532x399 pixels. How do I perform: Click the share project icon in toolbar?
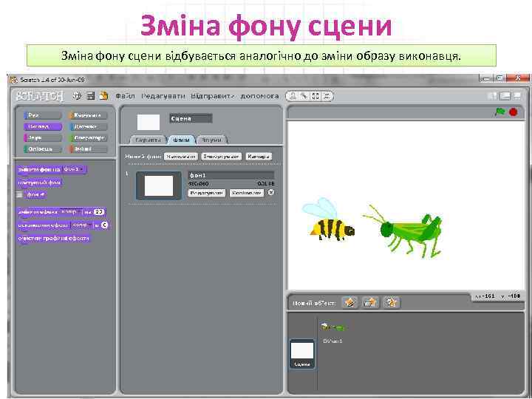(104, 96)
